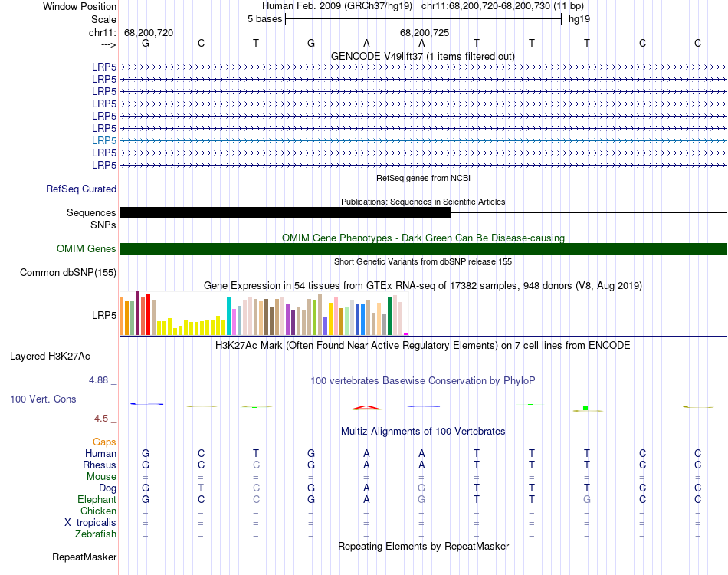
Task: Click the 5 bases scale bar
Action: coord(423,19)
